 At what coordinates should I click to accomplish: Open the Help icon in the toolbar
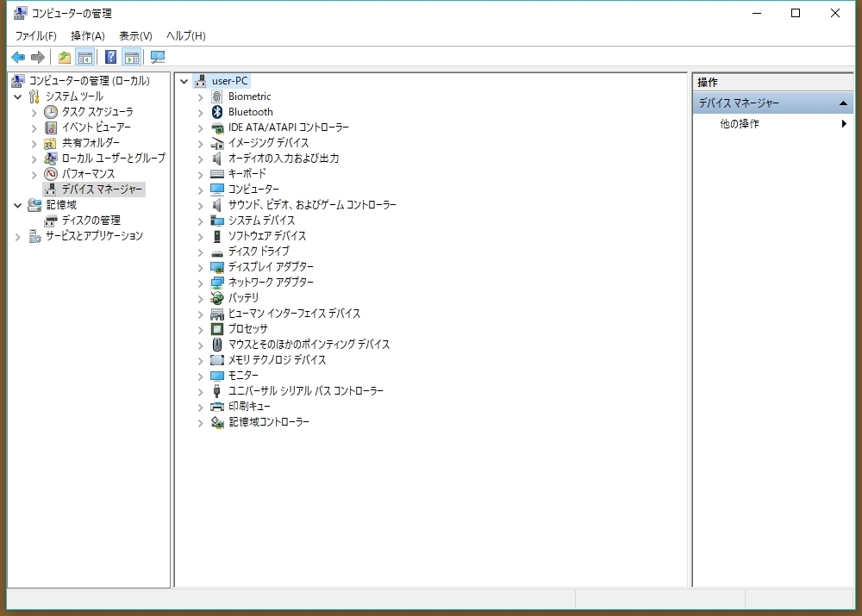pos(109,57)
